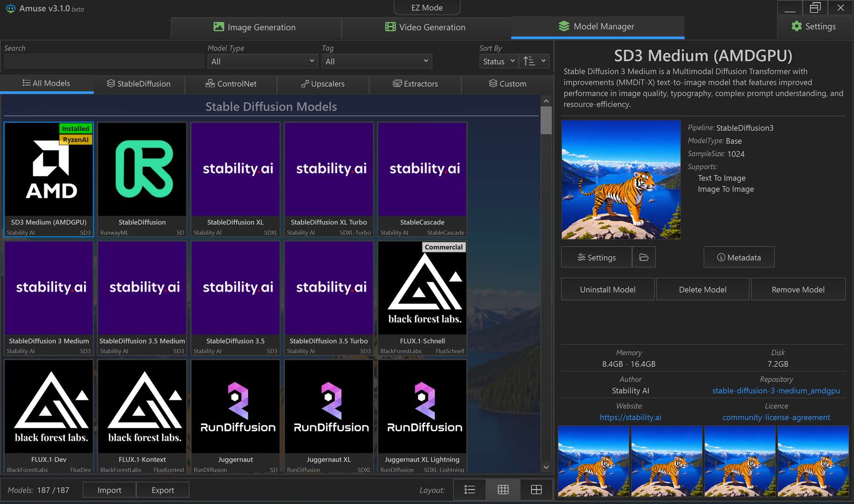
Task: Expand the Model Type dropdown
Action: coord(262,61)
